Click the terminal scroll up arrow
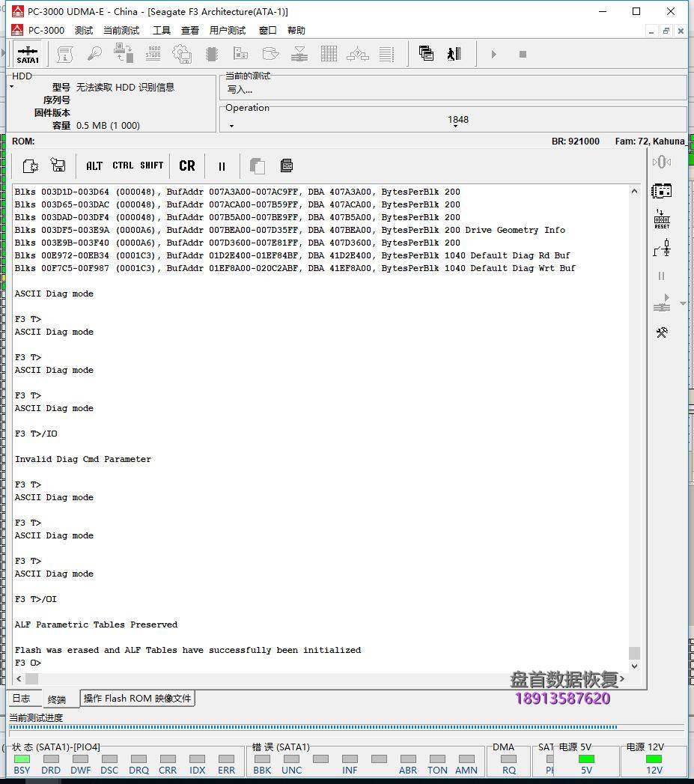 click(634, 192)
